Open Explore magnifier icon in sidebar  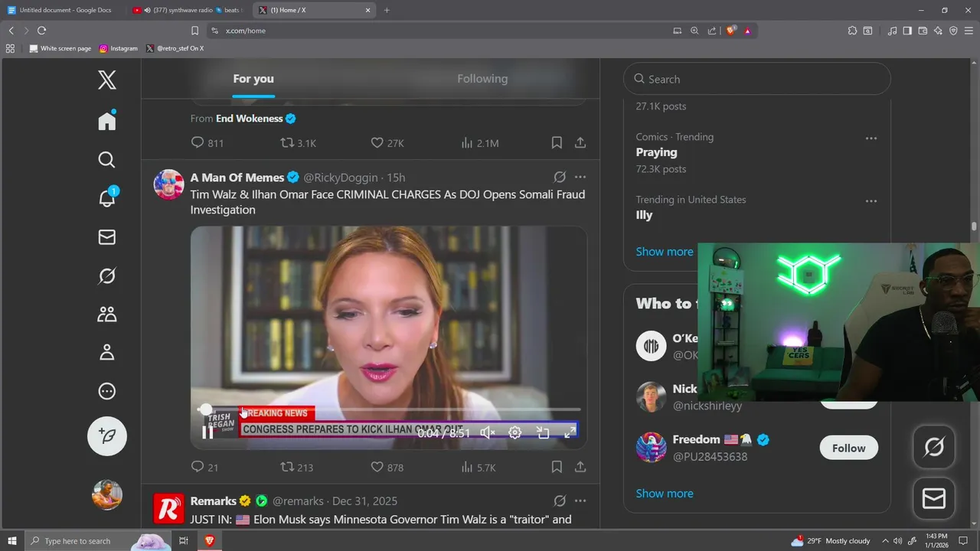coord(107,159)
